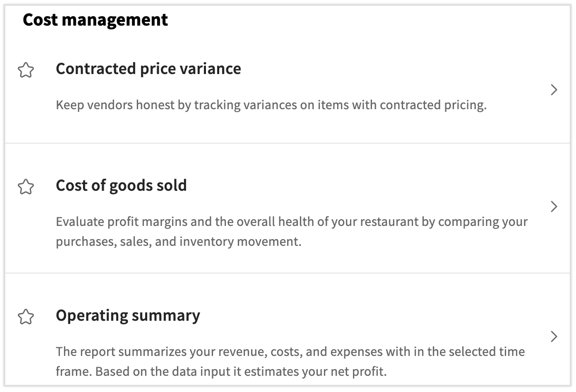Open the Operating summary report
The height and width of the screenshot is (392, 576).
pyautogui.click(x=128, y=315)
